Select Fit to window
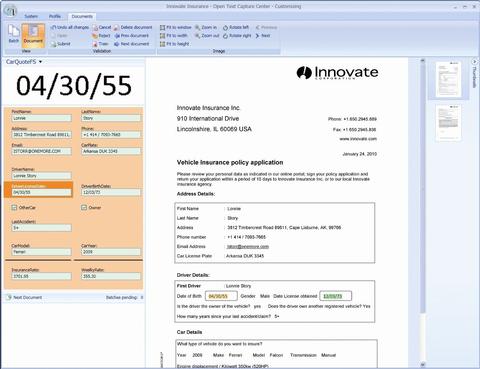Screen dimensions: 480x369 [x=175, y=27]
